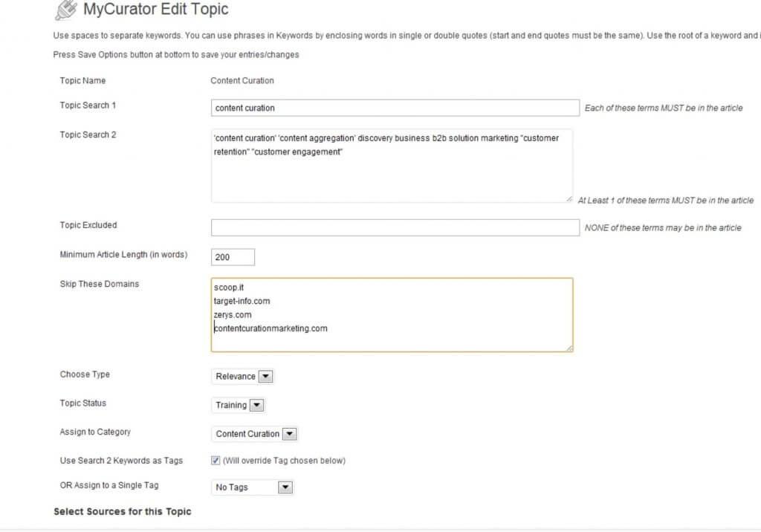Click the target-info.com line in Skip Domains
Viewport: 761px width, 532px height.
pyautogui.click(x=242, y=302)
